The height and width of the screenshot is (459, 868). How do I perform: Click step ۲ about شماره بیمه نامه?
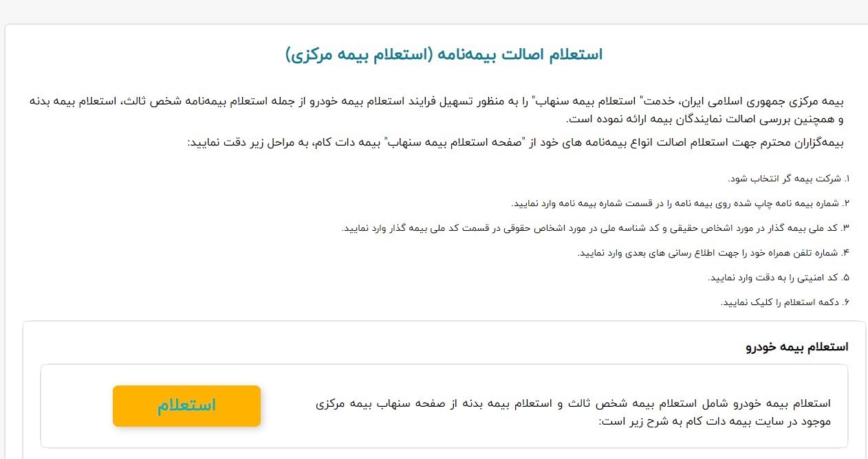tap(680, 203)
